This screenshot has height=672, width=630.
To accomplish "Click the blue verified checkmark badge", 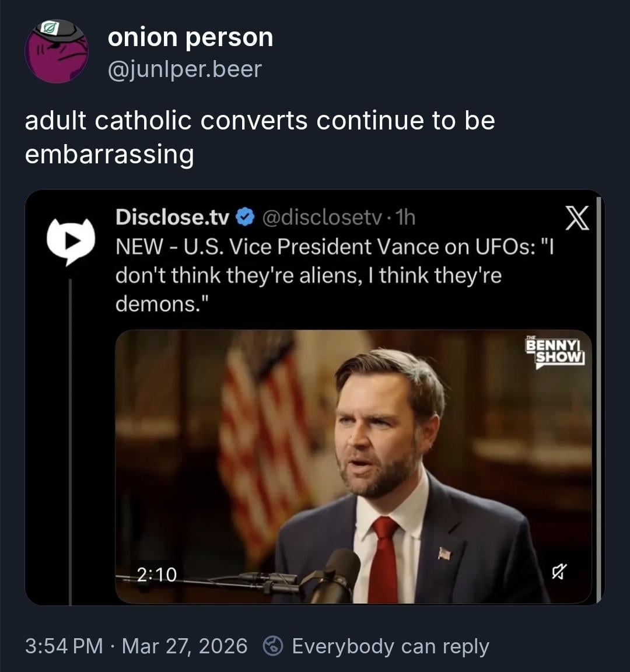I will [246, 217].
